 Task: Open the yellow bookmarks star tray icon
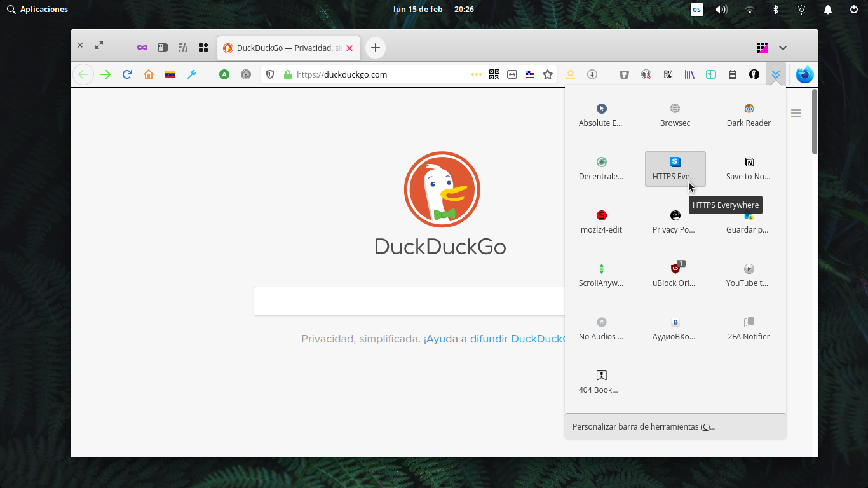[571, 74]
